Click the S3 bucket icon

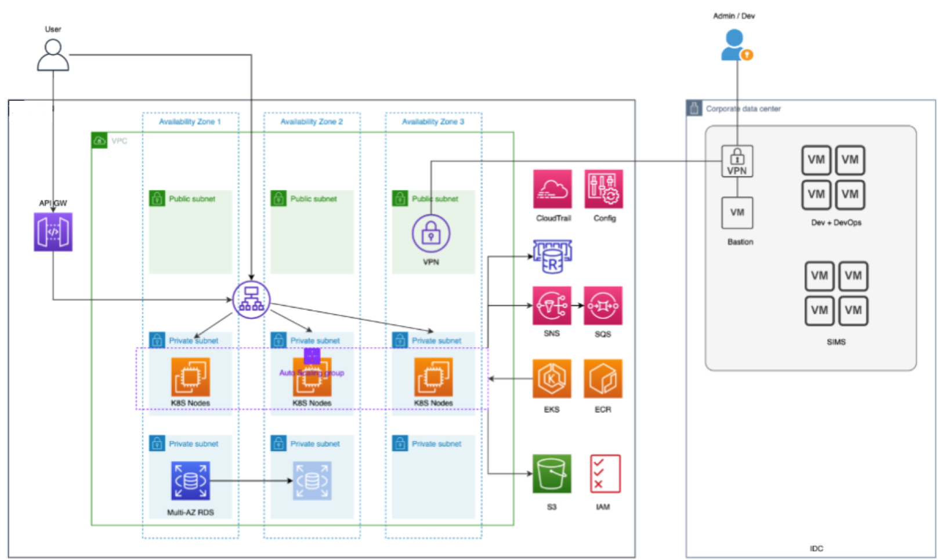(552, 474)
